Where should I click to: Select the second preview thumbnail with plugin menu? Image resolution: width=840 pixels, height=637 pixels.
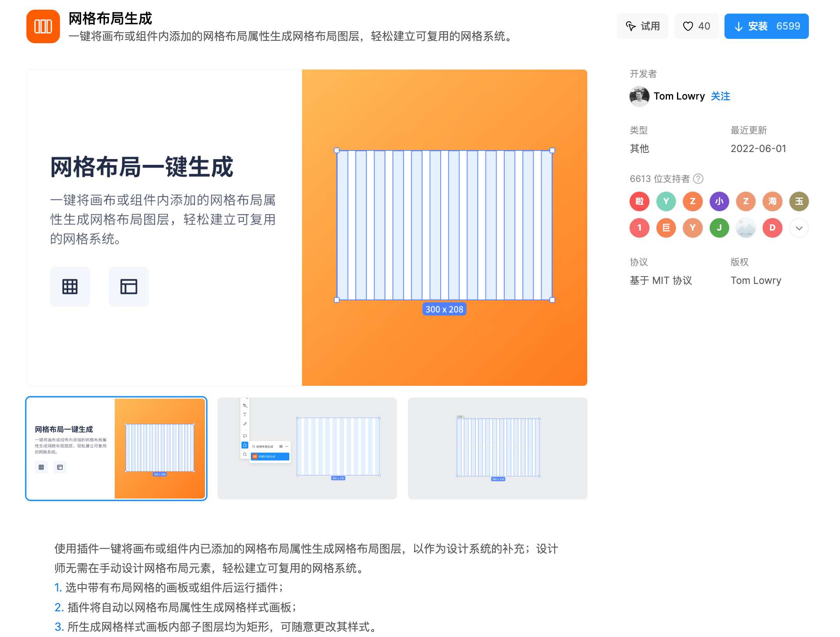point(307,448)
